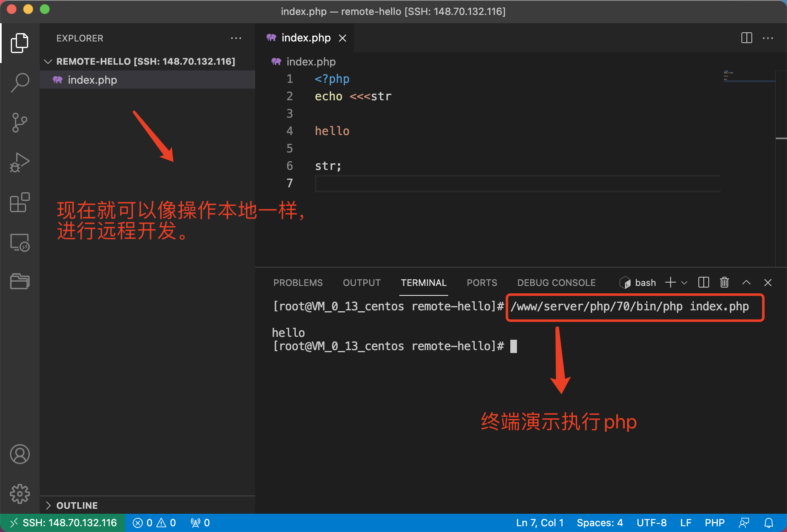This screenshot has height=532, width=787.
Task: Expand the OUTLINE section
Action: click(147, 505)
